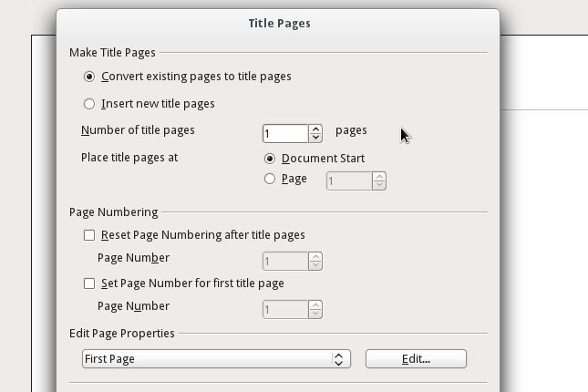The width and height of the screenshot is (588, 392).
Task: Increment the Page placement spinner up arrow
Action: pyautogui.click(x=379, y=177)
